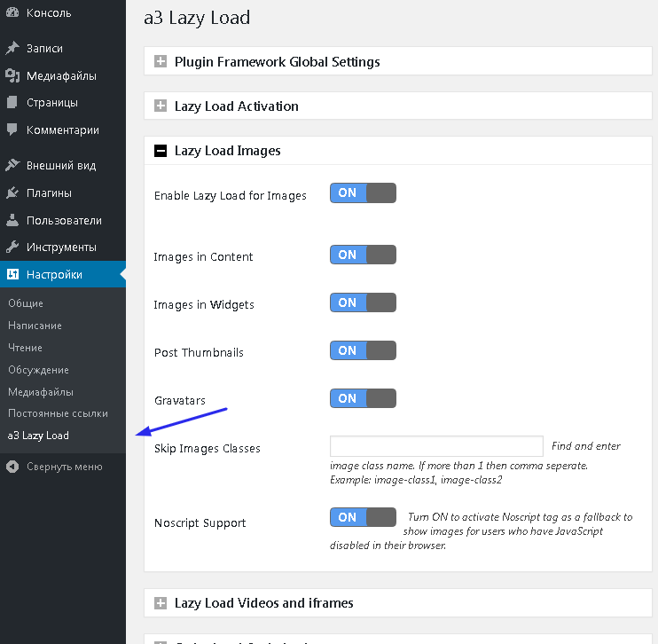The image size is (658, 644).
Task: Focus the Skip Images Classes input field
Action: pyautogui.click(x=436, y=446)
